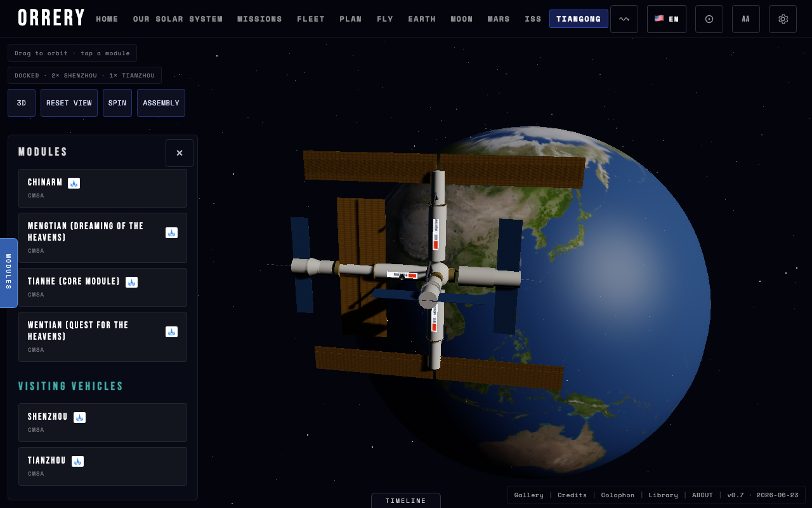Viewport: 812px width, 508px height.
Task: Click the circled dot target icon
Action: [x=709, y=19]
